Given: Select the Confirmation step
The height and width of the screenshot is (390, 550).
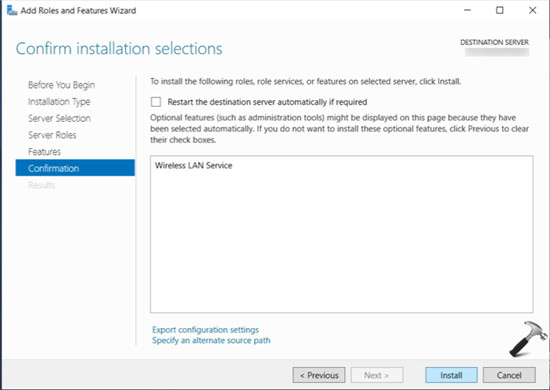Looking at the screenshot, I should click(75, 168).
